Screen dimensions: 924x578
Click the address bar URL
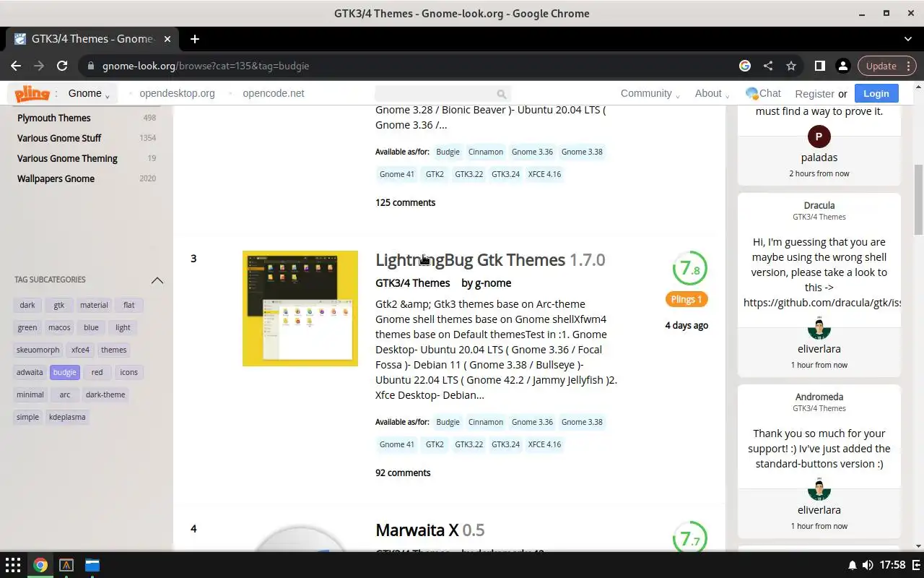(x=206, y=66)
